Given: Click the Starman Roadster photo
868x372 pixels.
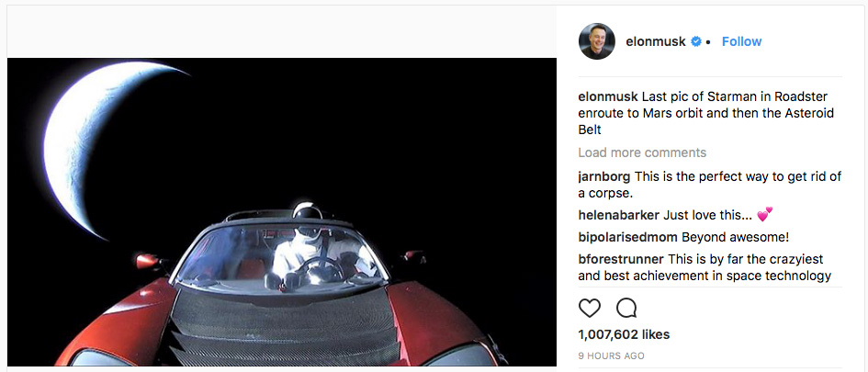Looking at the screenshot, I should coord(282,212).
